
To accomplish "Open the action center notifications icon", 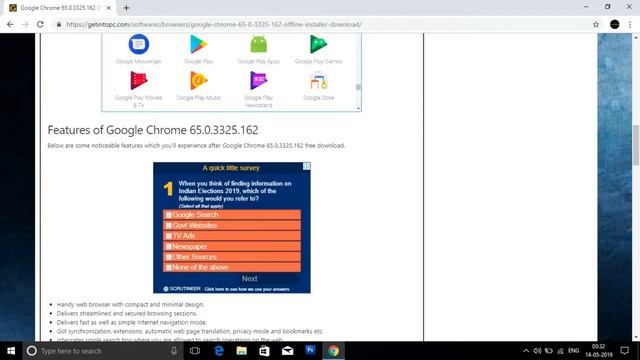I will [624, 351].
